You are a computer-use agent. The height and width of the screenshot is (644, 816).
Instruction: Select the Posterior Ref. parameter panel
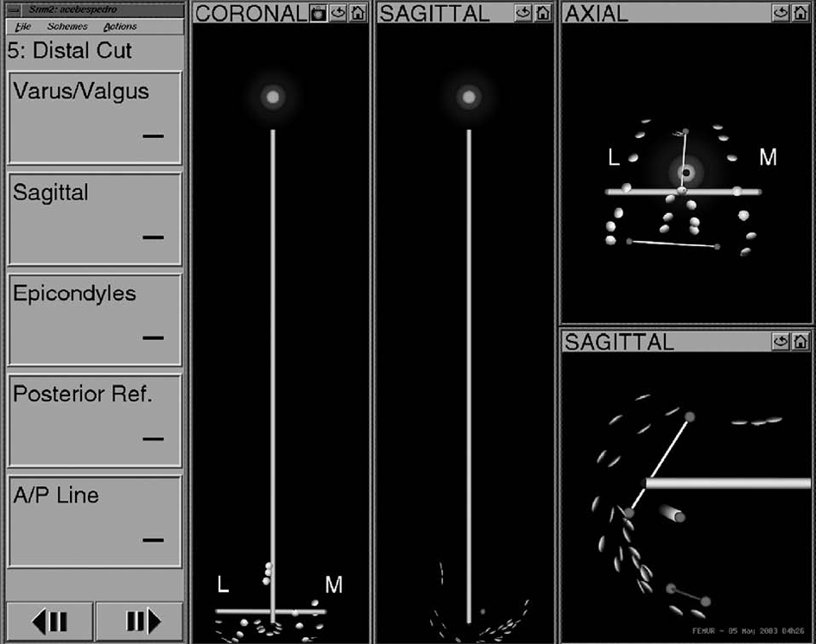(x=94, y=420)
